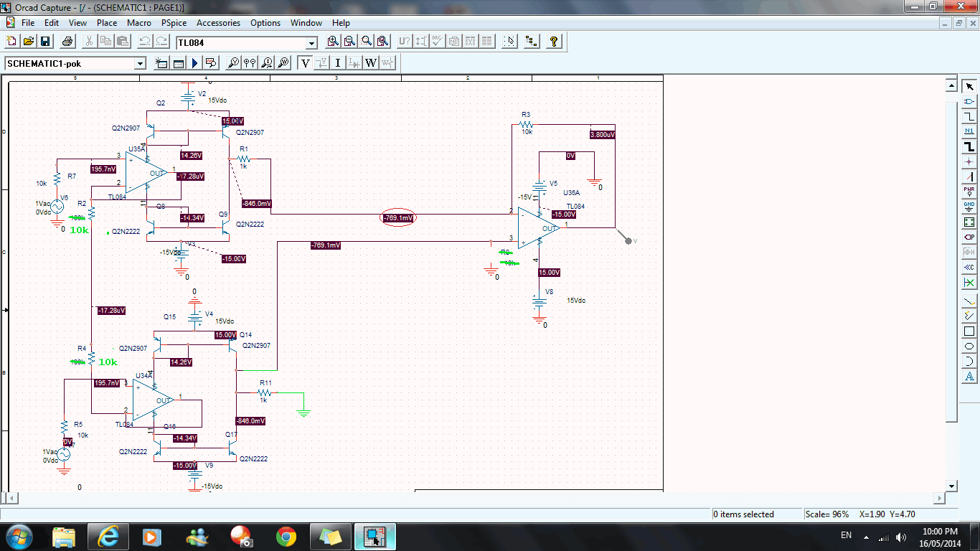Open the SCHEMATIC1-pok profile dropdown
This screenshot has width=980, height=551.
[x=140, y=64]
